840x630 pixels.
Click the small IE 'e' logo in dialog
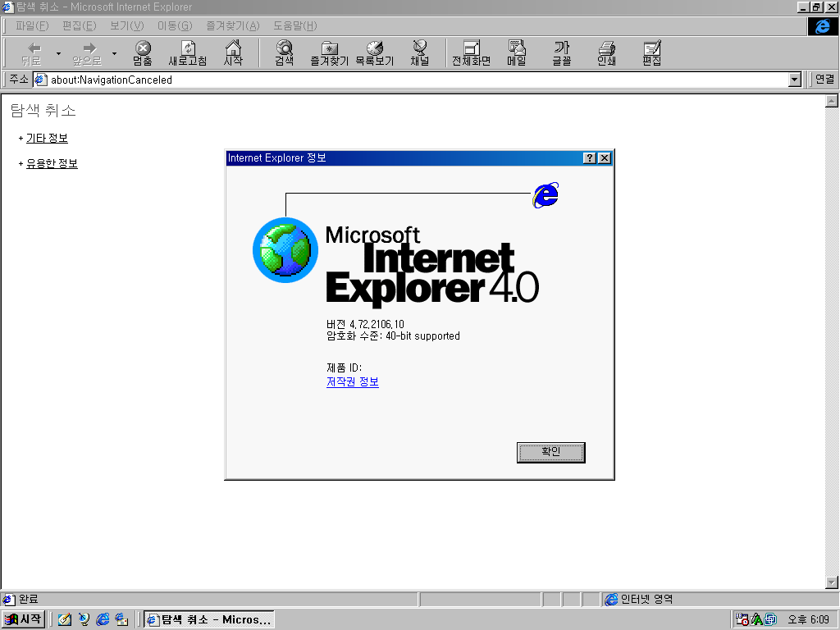546,195
